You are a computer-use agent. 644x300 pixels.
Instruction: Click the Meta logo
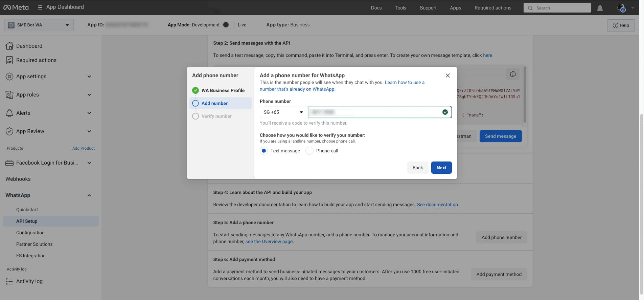16,7
